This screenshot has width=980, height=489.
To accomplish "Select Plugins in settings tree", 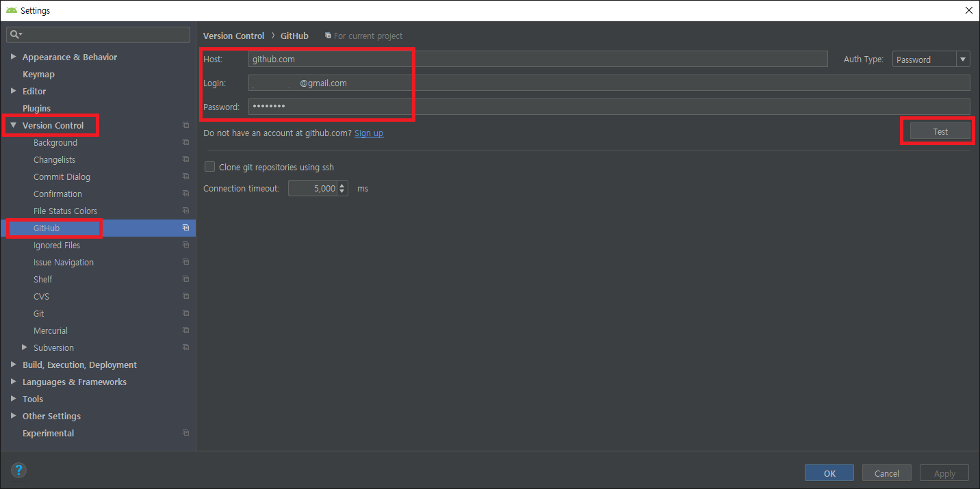I will point(36,108).
